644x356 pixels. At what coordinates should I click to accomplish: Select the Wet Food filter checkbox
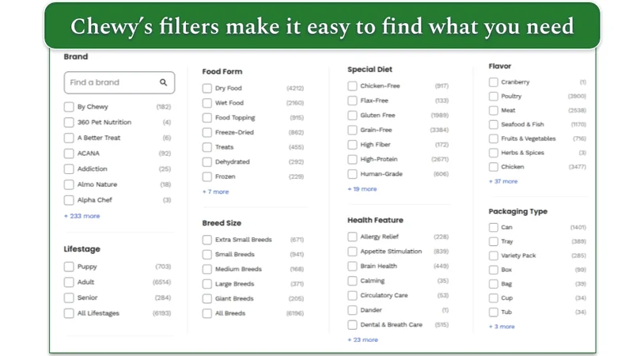207,103
